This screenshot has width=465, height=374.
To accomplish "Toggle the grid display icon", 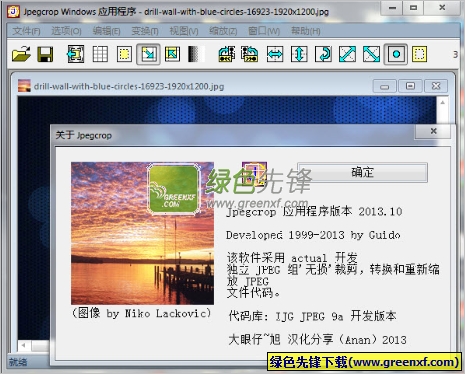I will click(100, 54).
